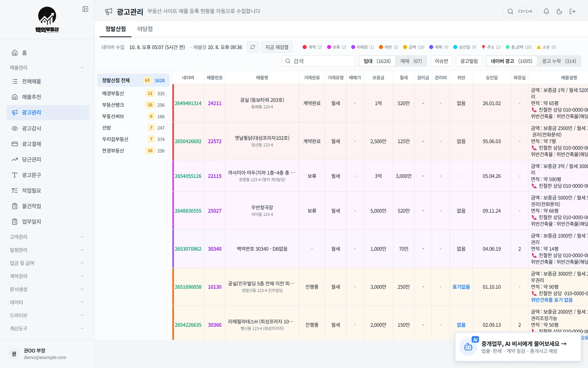Open 광고결제 card menu item
Viewport: 588px width, 368px height.
point(48,144)
